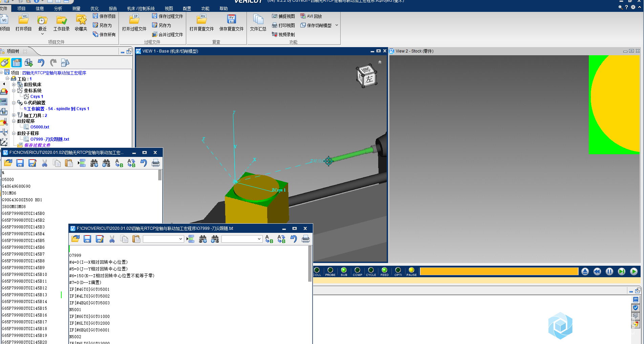The width and height of the screenshot is (644, 344).
Task: Click 视频录制 button
Action: click(283, 35)
